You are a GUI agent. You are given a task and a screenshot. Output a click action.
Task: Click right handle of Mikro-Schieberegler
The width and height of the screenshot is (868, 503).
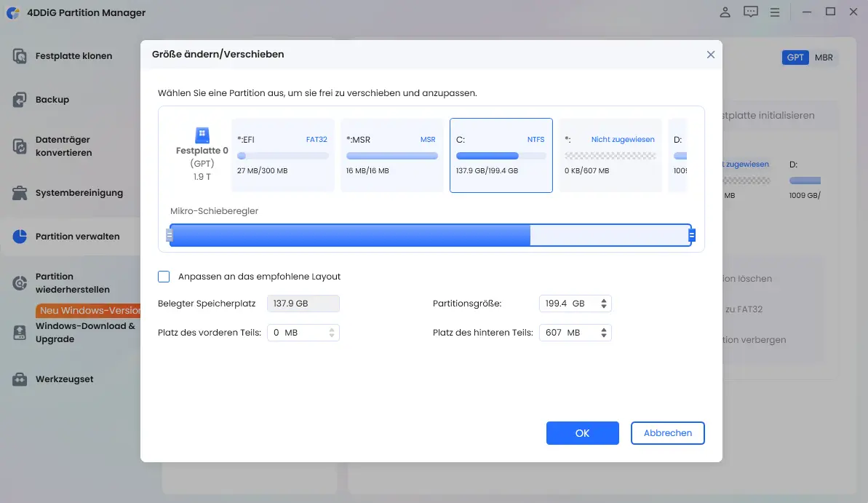pyautogui.click(x=691, y=235)
